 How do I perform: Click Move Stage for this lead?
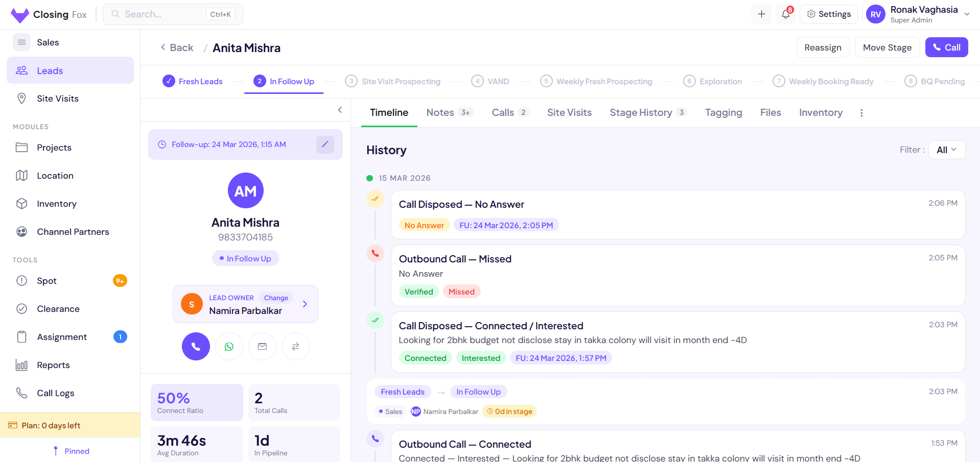click(887, 47)
